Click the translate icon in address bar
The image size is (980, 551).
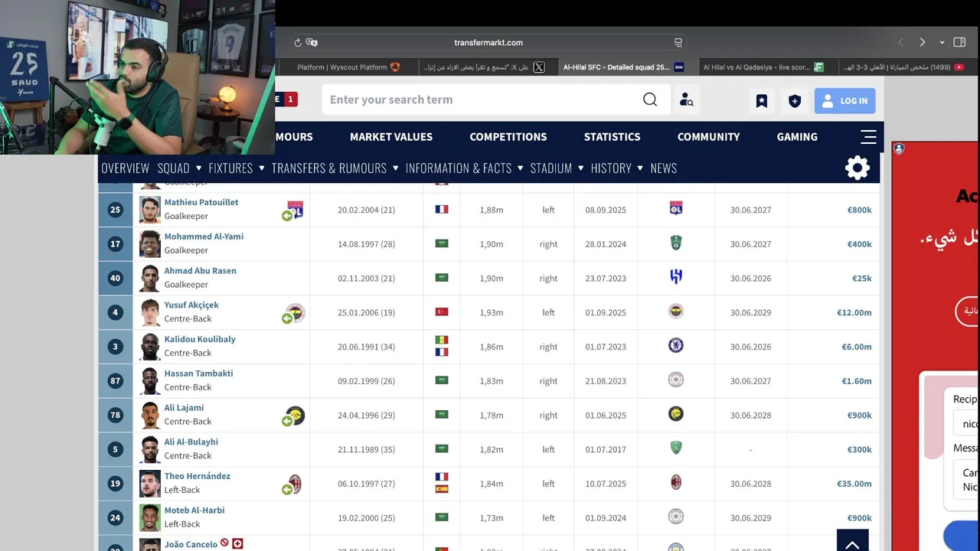pyautogui.click(x=312, y=43)
